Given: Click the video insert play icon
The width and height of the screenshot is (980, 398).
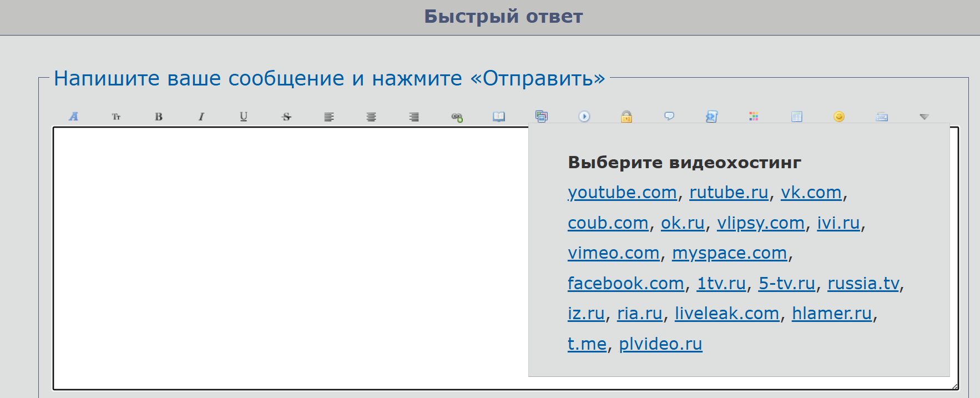Looking at the screenshot, I should tap(584, 117).
